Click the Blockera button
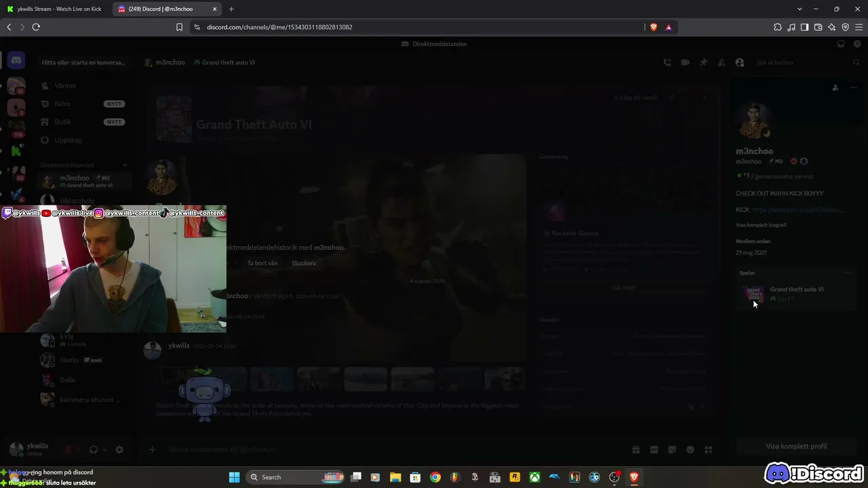Image resolution: width=868 pixels, height=488 pixels. coord(304,263)
